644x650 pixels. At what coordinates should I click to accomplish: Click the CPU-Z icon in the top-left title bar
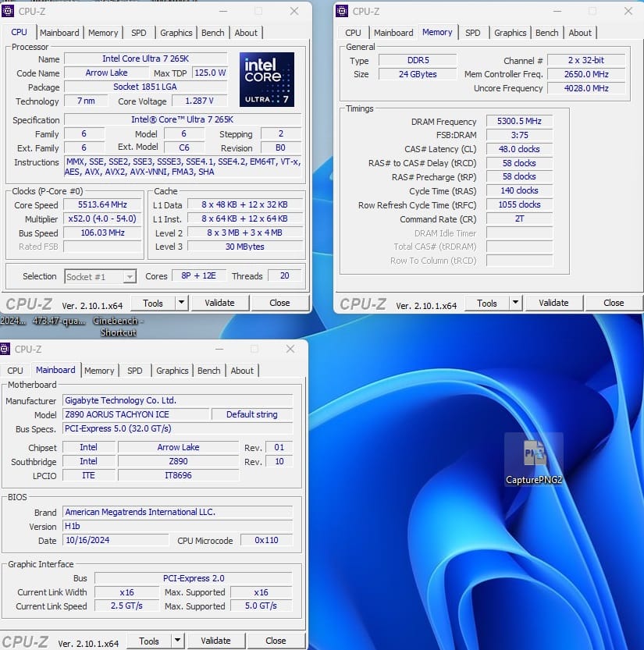coord(9,11)
